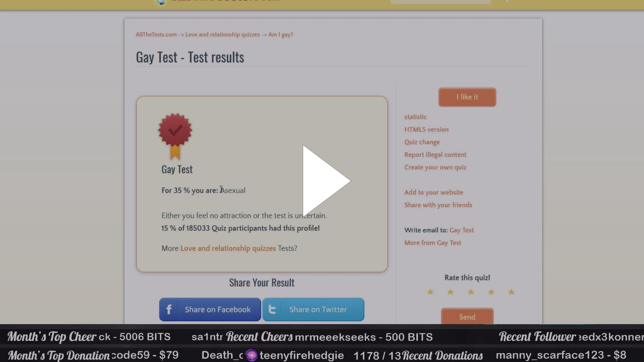Click the Twitter share icon button
Viewport: 644px width, 362px height.
click(x=273, y=309)
